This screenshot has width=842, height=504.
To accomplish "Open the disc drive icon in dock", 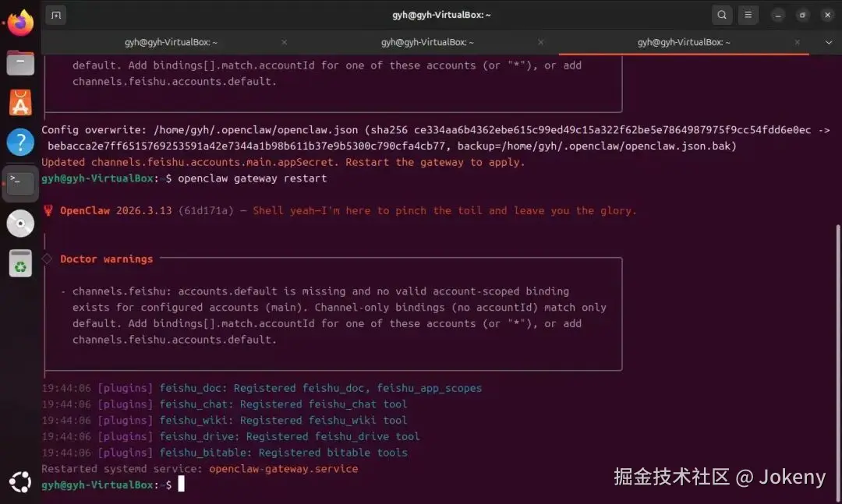I will pyautogui.click(x=20, y=224).
